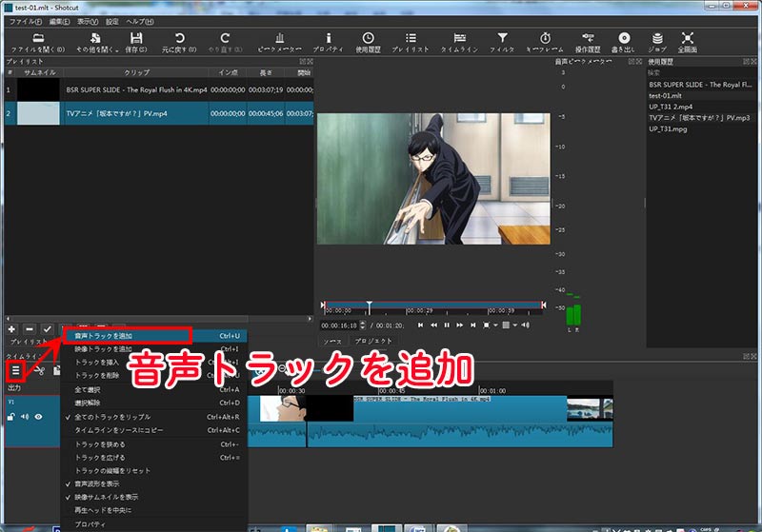The image size is (762, 532).
Task: Skip to end of the clip
Action: click(x=472, y=325)
